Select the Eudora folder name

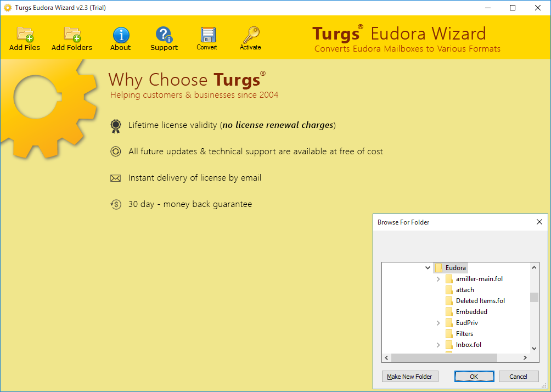(x=456, y=268)
